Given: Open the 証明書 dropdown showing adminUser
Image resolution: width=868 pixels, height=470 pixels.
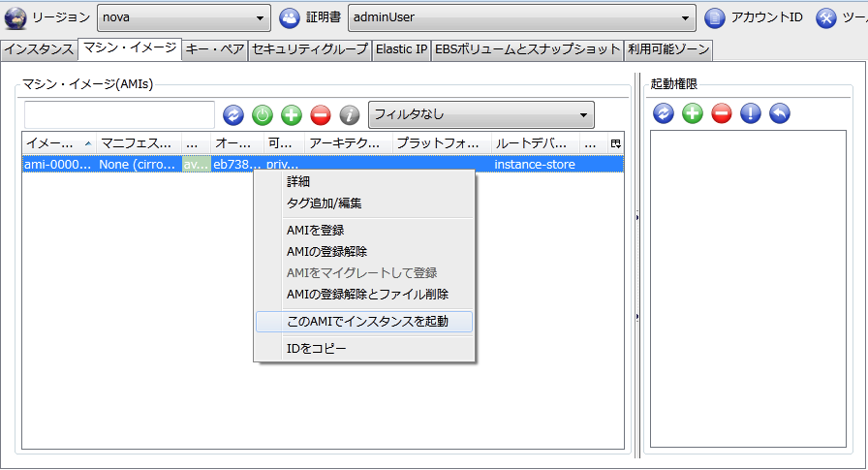Looking at the screenshot, I should pyautogui.click(x=521, y=17).
